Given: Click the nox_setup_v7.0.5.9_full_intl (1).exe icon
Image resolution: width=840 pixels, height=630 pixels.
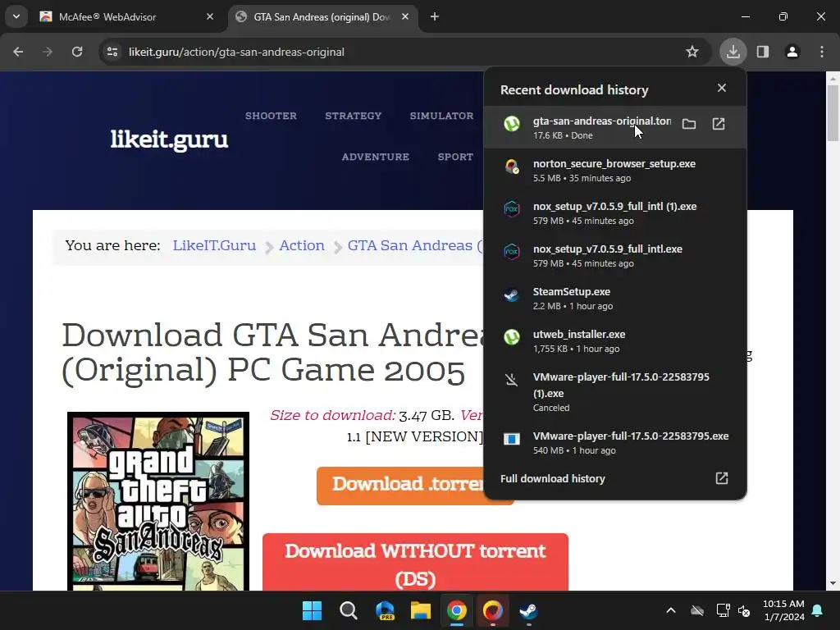Looking at the screenshot, I should coord(512,209).
